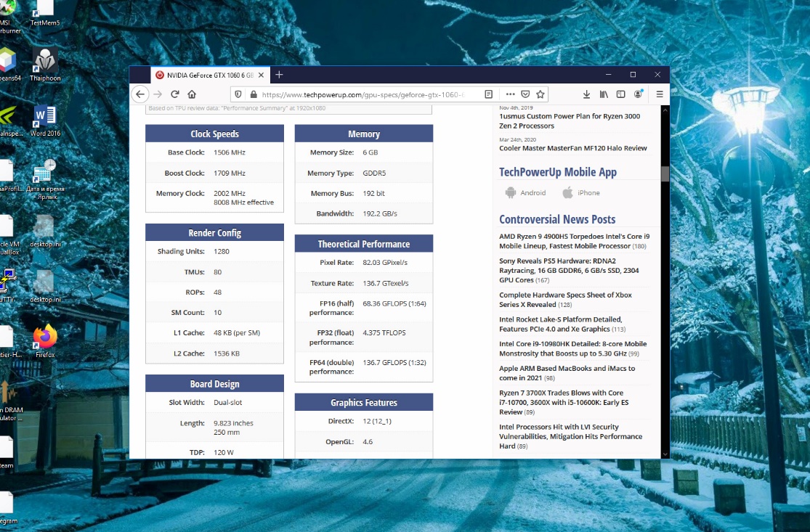
Task: Open Cooler Master MasterFan MF120 Halo Review
Action: pyautogui.click(x=572, y=148)
